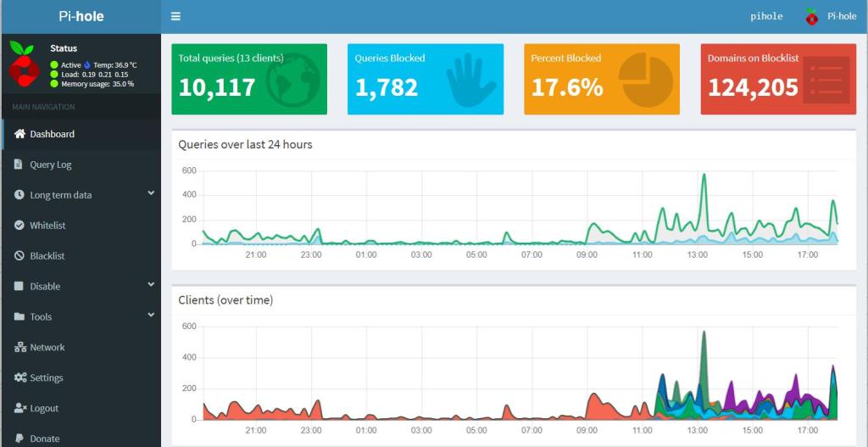Click the Blacklist ban icon
Screen dimensions: 868x447
pos(19,256)
